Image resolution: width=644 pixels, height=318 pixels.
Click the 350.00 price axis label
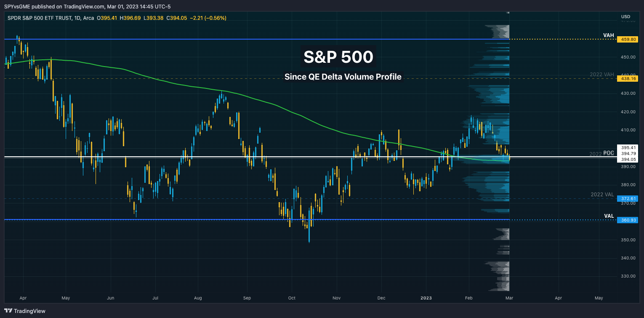click(x=627, y=240)
